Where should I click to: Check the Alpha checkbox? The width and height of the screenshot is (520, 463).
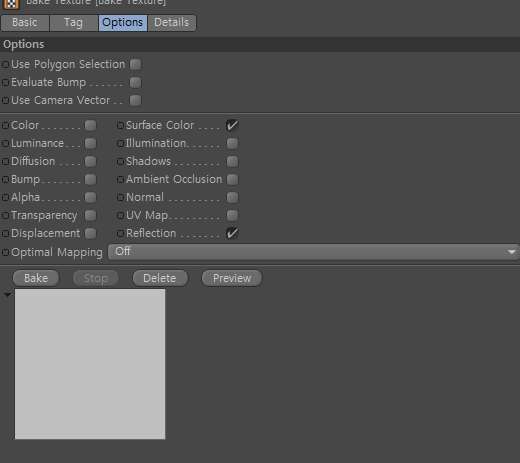(90, 197)
